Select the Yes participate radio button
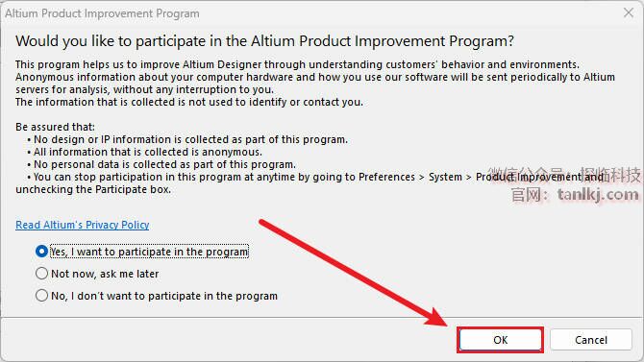Image resolution: width=644 pixels, height=362 pixels. 41,252
